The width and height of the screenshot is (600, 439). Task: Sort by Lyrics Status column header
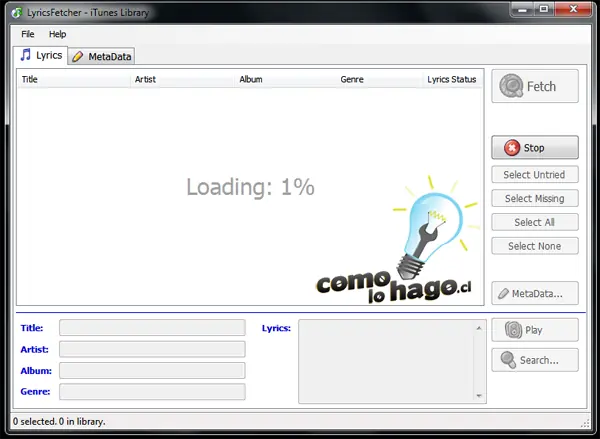point(452,79)
